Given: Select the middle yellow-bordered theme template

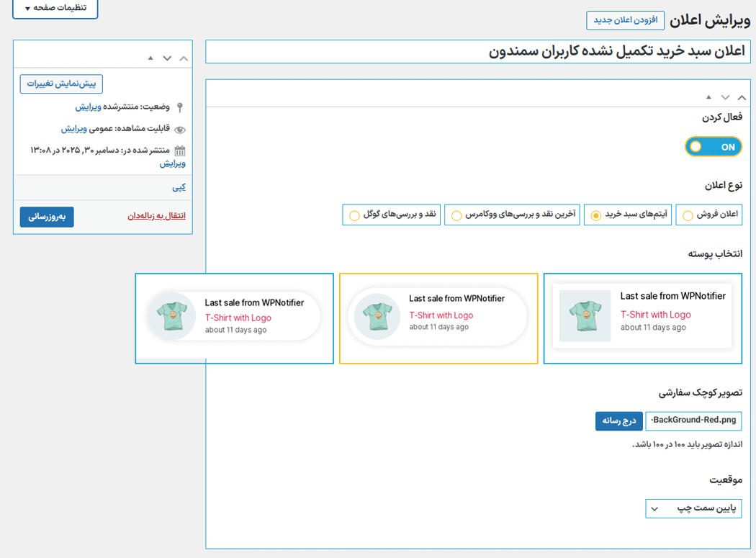Looking at the screenshot, I should pos(438,318).
